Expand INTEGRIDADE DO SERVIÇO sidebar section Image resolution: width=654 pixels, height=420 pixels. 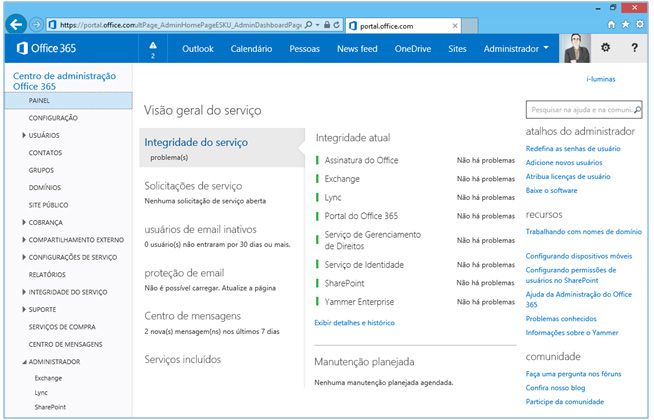(x=24, y=292)
